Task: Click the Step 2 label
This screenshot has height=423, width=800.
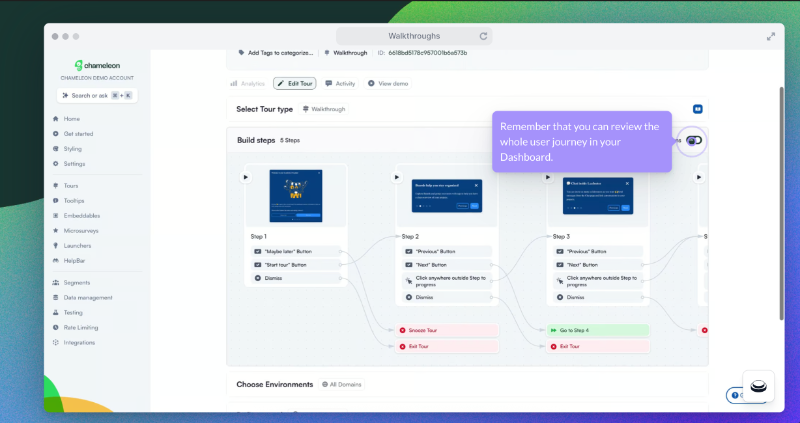Action: pos(410,237)
